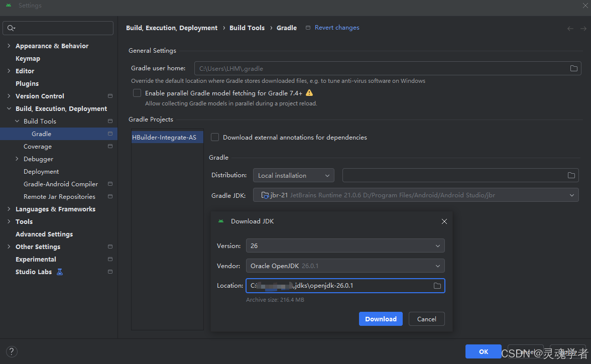Toggle Download external annotations for dependencies
Viewport: 591px width, 364px height.
pyautogui.click(x=215, y=137)
